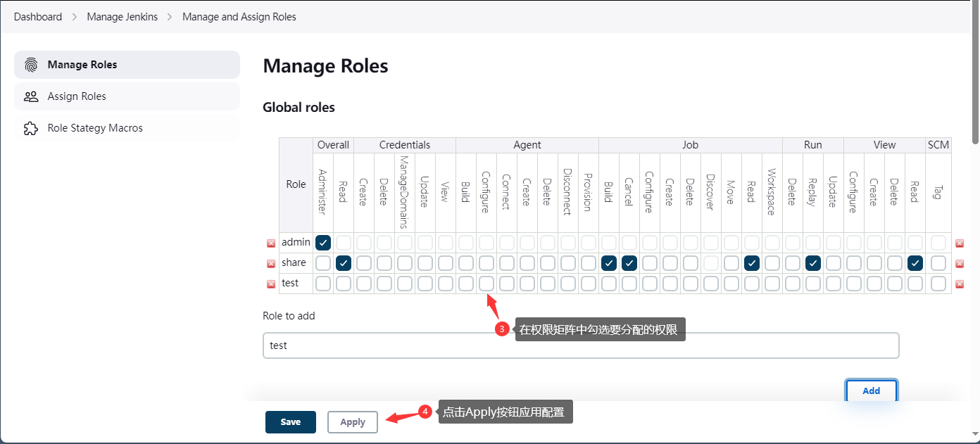Go to Dashboard breadcrumb
This screenshot has height=444, width=980.
pyautogui.click(x=38, y=17)
